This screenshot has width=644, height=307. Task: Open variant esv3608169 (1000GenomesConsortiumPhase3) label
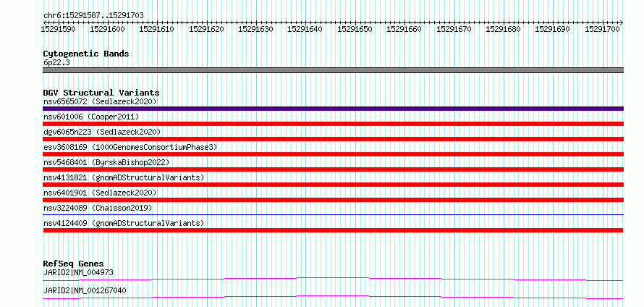tap(130, 147)
